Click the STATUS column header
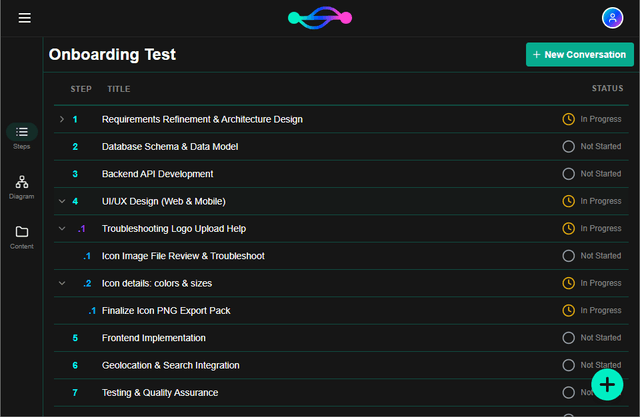 tap(607, 89)
